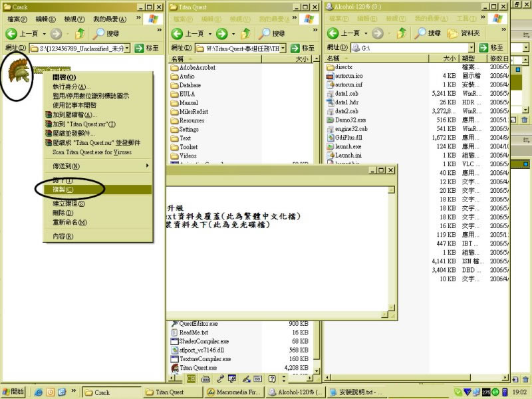
Task: Select the directx folder icon in G:\ window
Action: [x=330, y=67]
